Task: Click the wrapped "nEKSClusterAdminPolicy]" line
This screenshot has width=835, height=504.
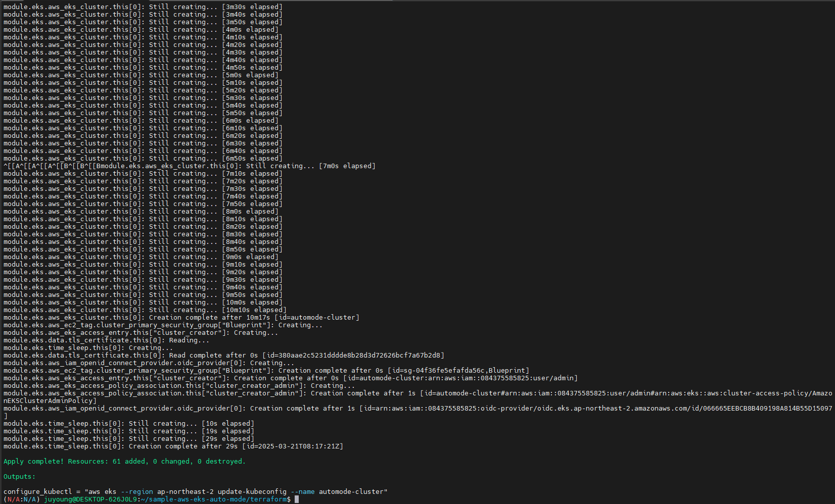Action: pos(50,400)
